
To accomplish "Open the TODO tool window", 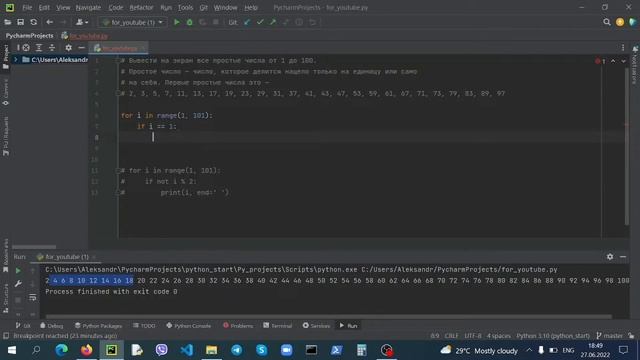I will click(x=144, y=326).
